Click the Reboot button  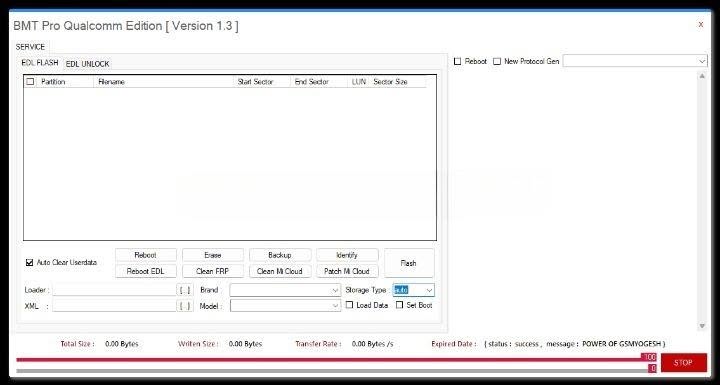(146, 255)
